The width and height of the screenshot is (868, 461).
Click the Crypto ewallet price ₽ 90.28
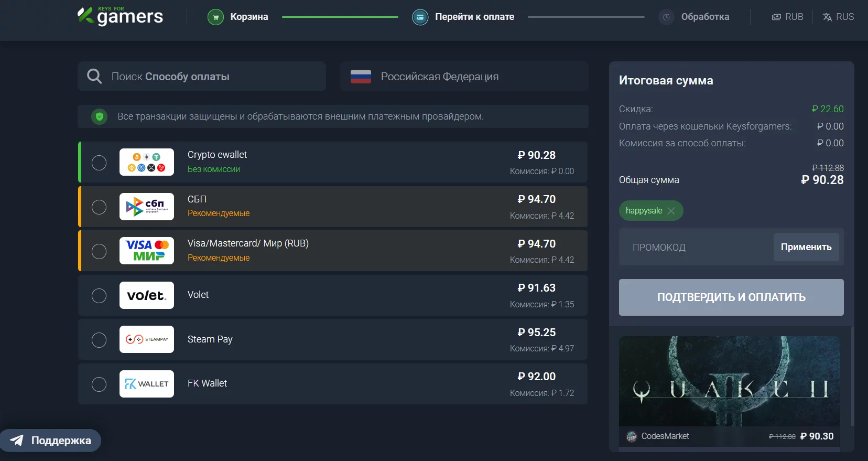pos(536,155)
